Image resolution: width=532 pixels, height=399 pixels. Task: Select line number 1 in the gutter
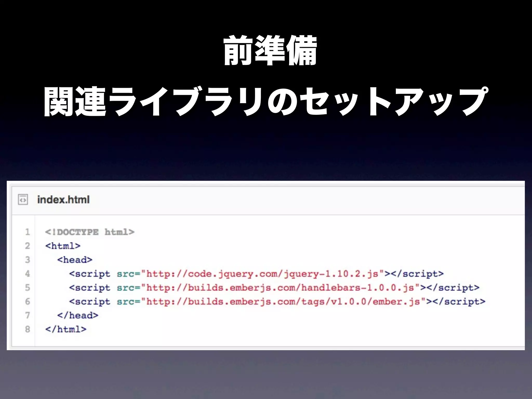click(28, 232)
